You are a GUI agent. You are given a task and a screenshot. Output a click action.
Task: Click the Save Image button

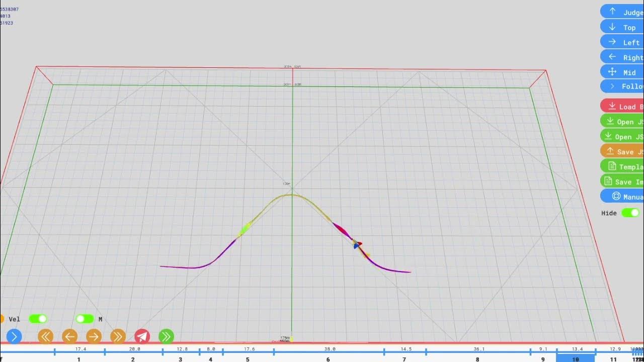click(622, 182)
